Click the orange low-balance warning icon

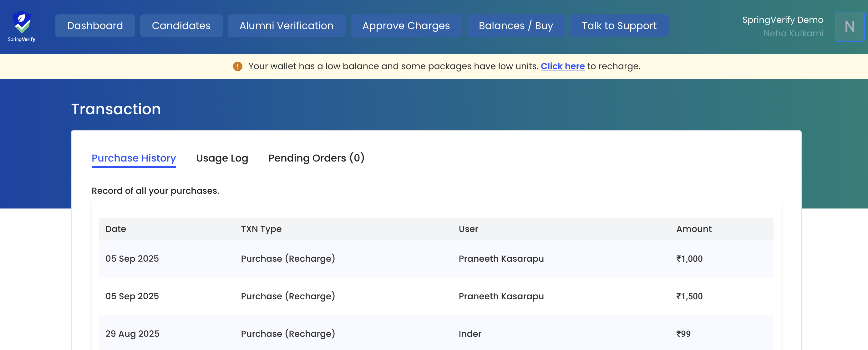(237, 66)
